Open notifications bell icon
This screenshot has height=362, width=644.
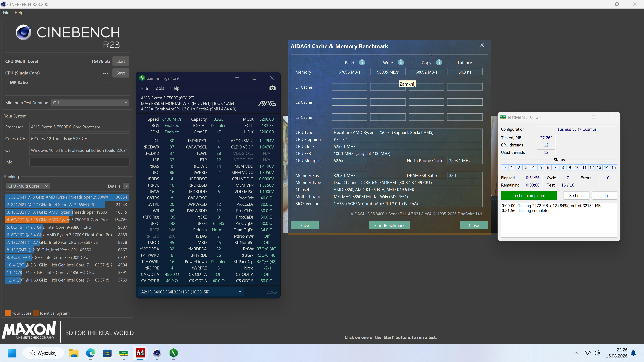(633, 353)
